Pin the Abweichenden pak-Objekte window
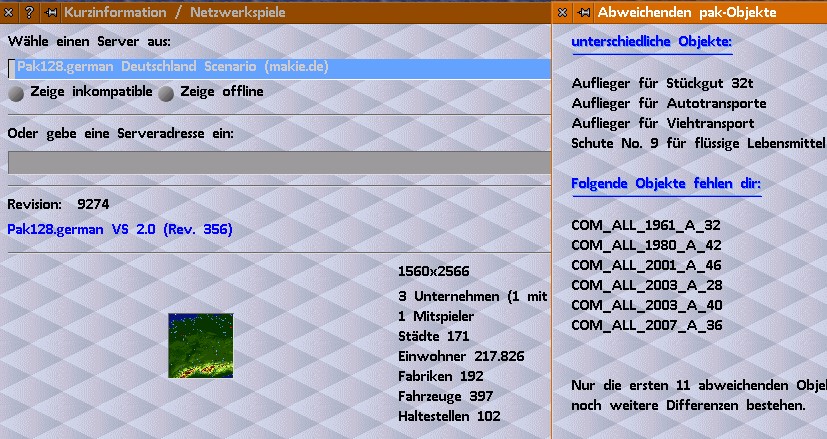Image resolution: width=827 pixels, height=439 pixels. (x=581, y=13)
